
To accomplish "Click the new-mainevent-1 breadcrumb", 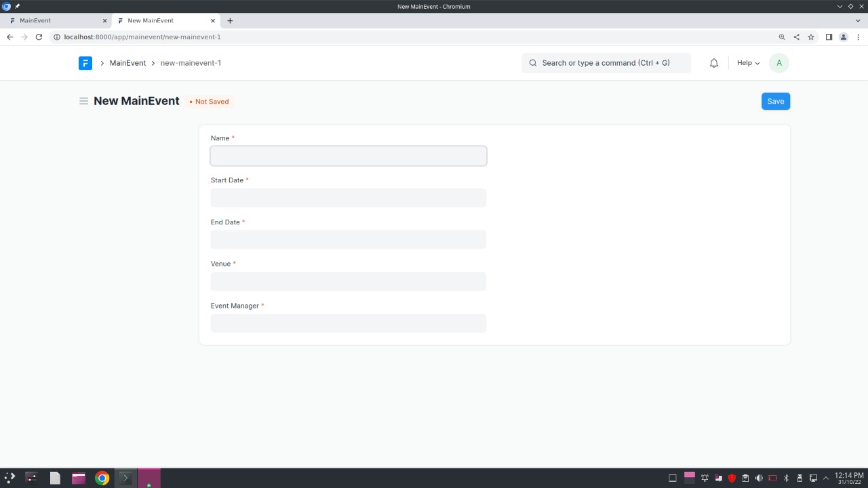I will 191,63.
